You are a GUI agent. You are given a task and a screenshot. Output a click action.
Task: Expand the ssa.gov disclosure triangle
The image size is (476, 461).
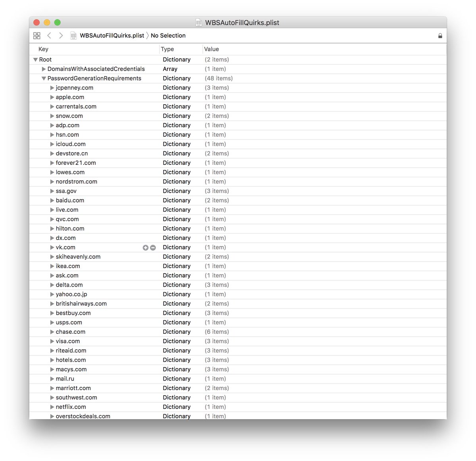coord(52,191)
